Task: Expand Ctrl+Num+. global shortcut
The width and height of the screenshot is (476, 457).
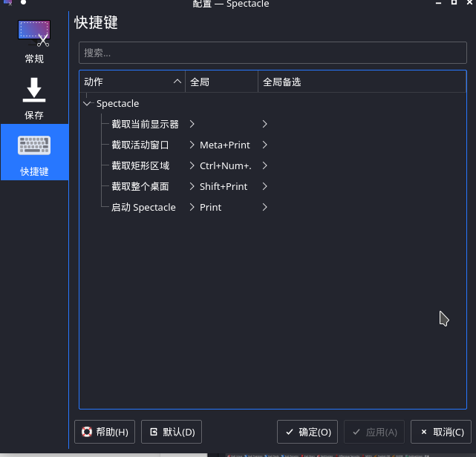Action: [192, 165]
